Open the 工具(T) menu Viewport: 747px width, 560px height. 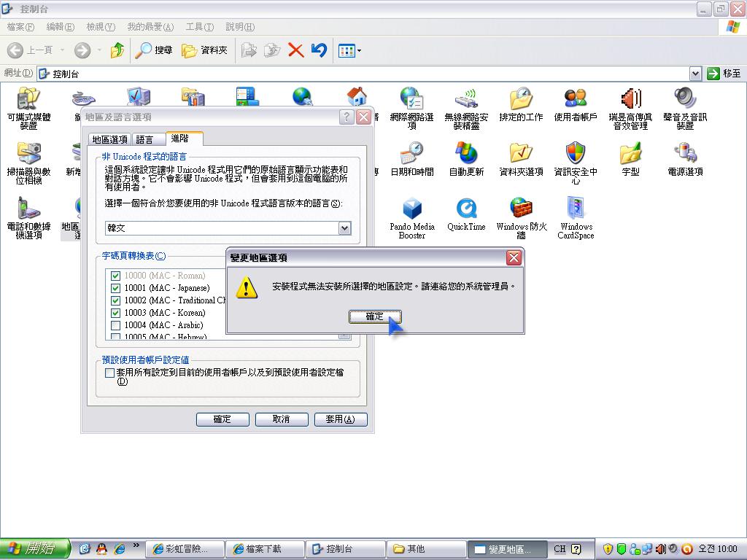(x=199, y=27)
